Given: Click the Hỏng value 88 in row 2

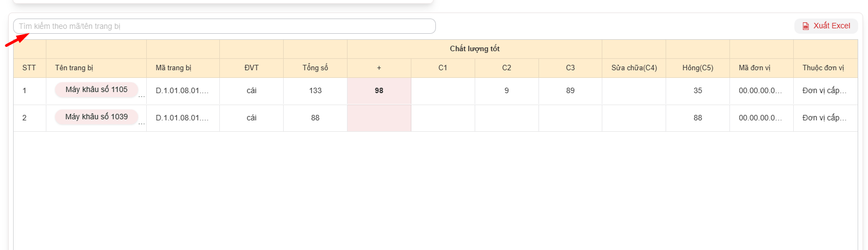Looking at the screenshot, I should [698, 118].
